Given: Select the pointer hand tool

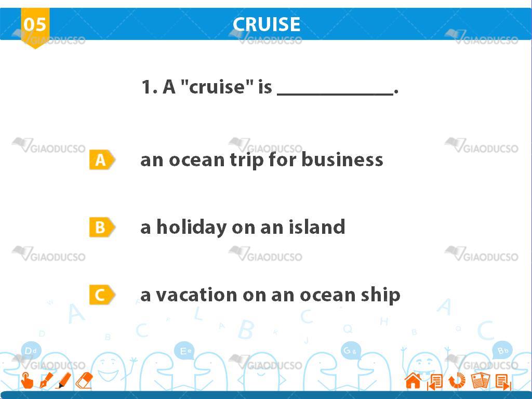Looking at the screenshot, I should tap(27, 380).
